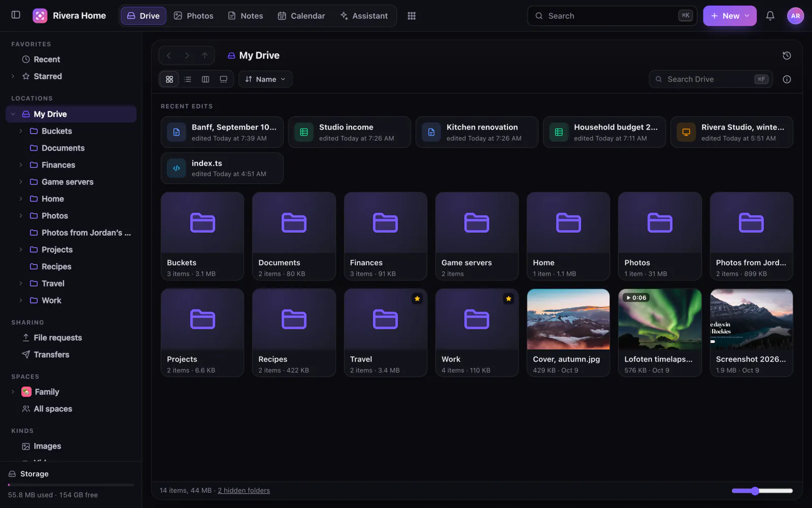Image resolution: width=812 pixels, height=508 pixels.
Task: Open the index.ts code file
Action: 222,168
